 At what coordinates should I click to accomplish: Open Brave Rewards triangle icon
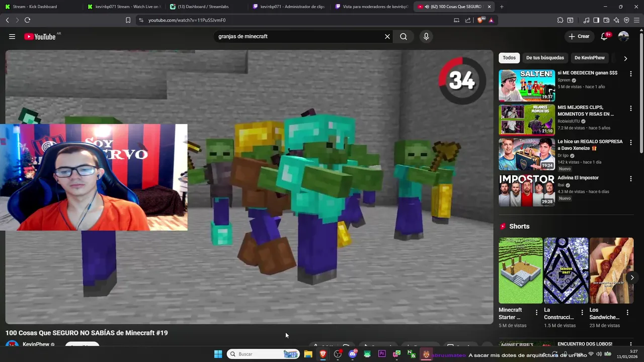[491, 20]
